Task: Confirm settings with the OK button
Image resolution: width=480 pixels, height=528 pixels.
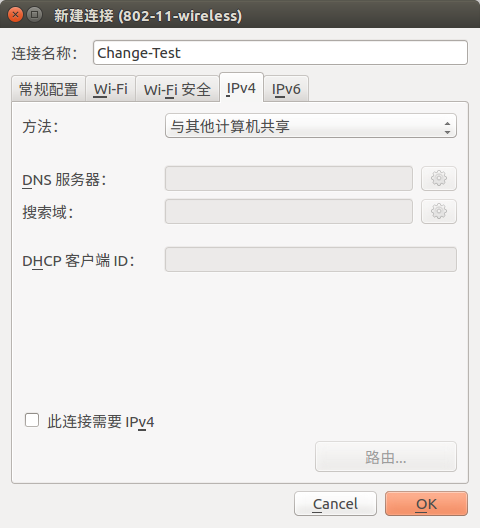Action: [x=426, y=504]
